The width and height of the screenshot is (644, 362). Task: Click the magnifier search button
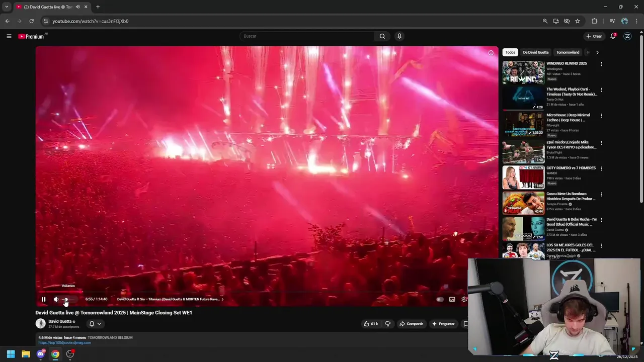coord(382,36)
